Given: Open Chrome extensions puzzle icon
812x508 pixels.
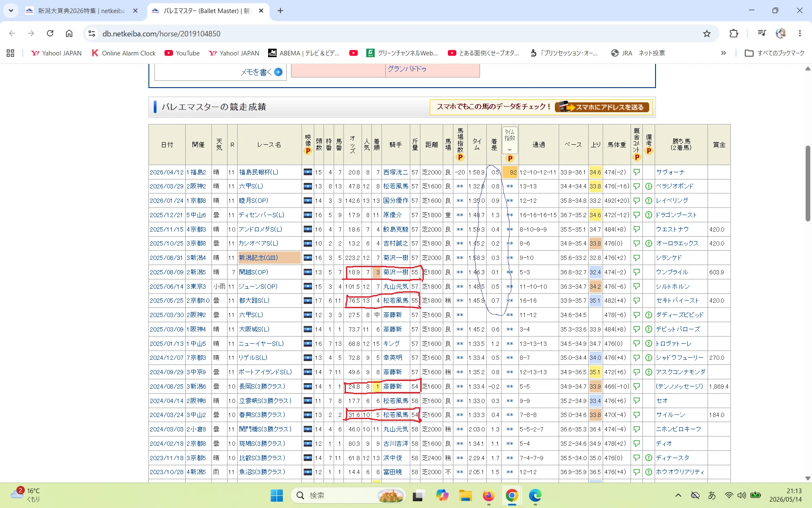Looking at the screenshot, I should tap(734, 33).
